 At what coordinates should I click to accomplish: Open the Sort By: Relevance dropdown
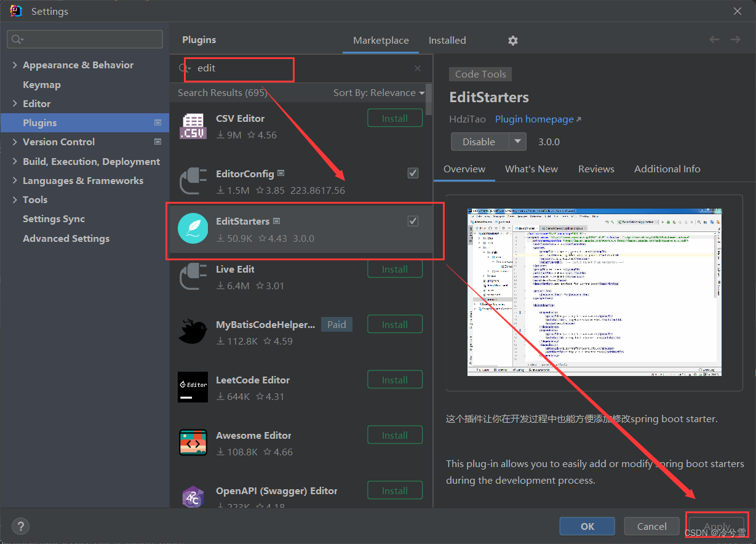(x=379, y=93)
